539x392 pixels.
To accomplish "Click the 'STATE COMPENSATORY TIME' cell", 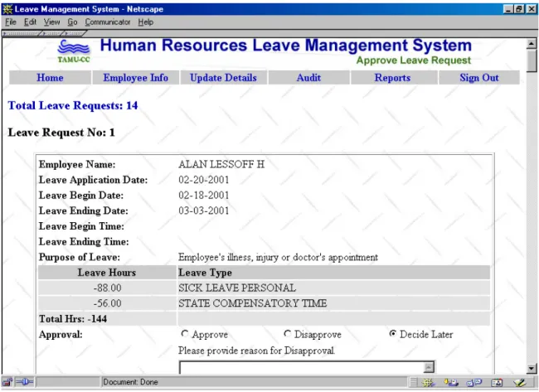I will [333, 303].
